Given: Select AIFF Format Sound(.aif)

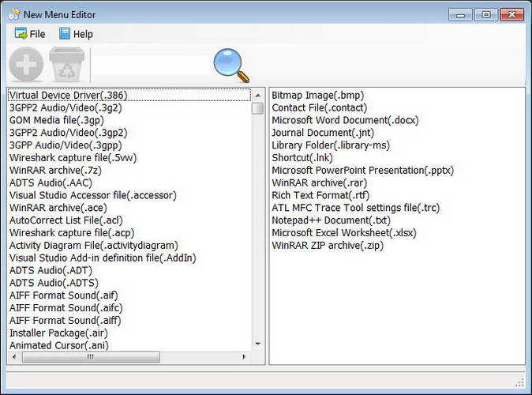Looking at the screenshot, I should pos(129,295).
